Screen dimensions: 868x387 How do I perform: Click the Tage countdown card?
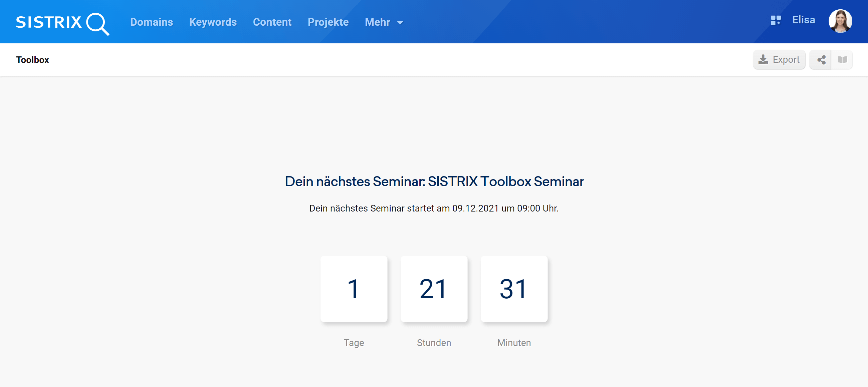[354, 289]
